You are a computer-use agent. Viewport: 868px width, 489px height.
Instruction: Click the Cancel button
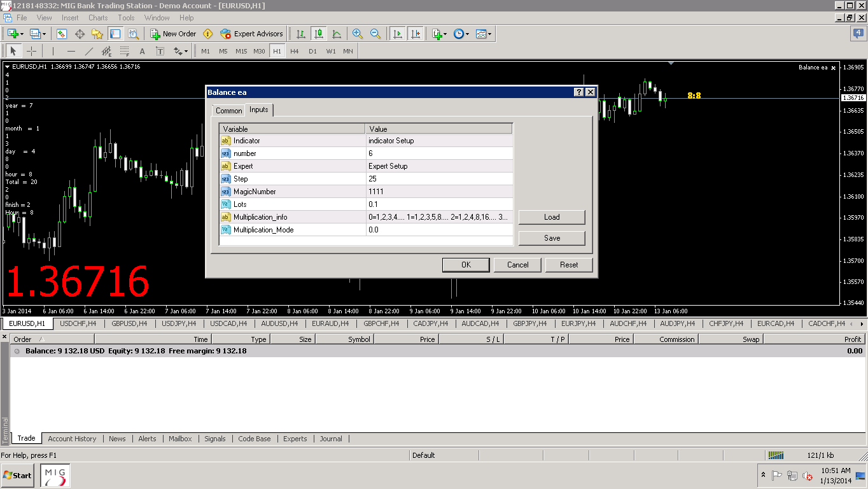[x=518, y=265]
